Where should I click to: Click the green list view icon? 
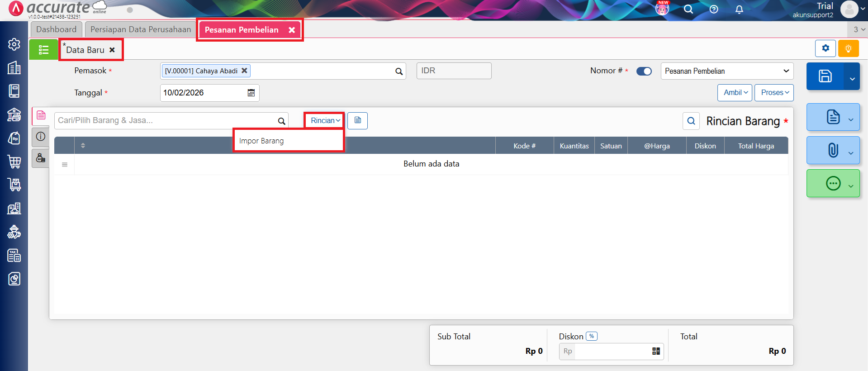click(x=43, y=50)
